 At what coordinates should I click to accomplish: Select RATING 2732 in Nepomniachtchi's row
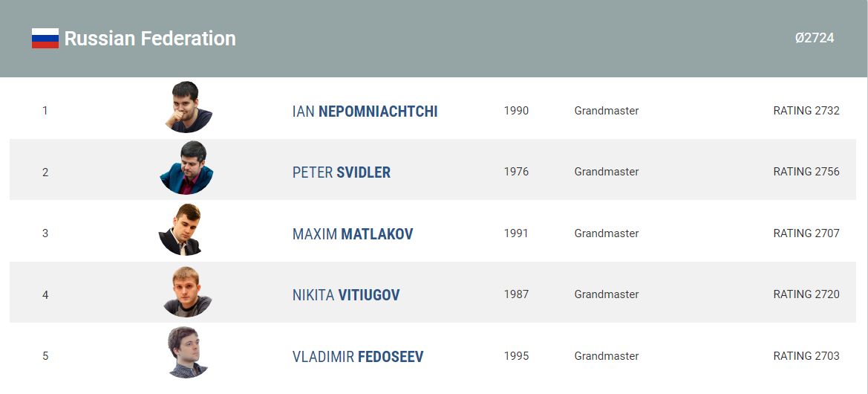806,111
